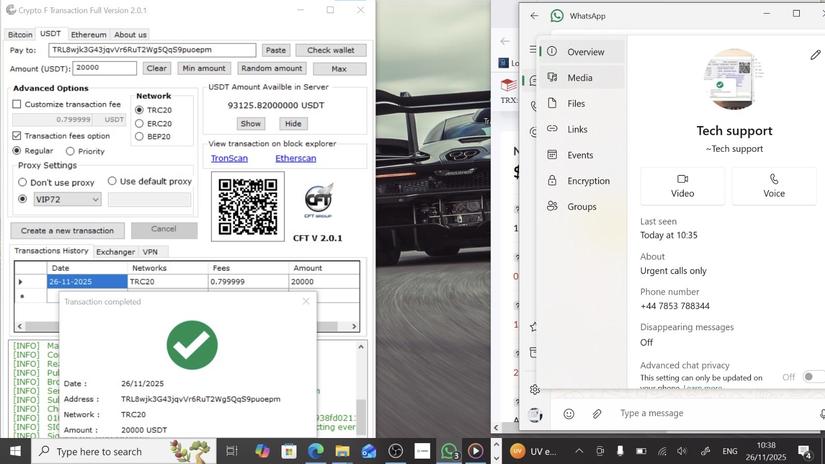The height and width of the screenshot is (464, 825).
Task: Open the Overview section in WhatsApp contact info
Action: pos(582,52)
